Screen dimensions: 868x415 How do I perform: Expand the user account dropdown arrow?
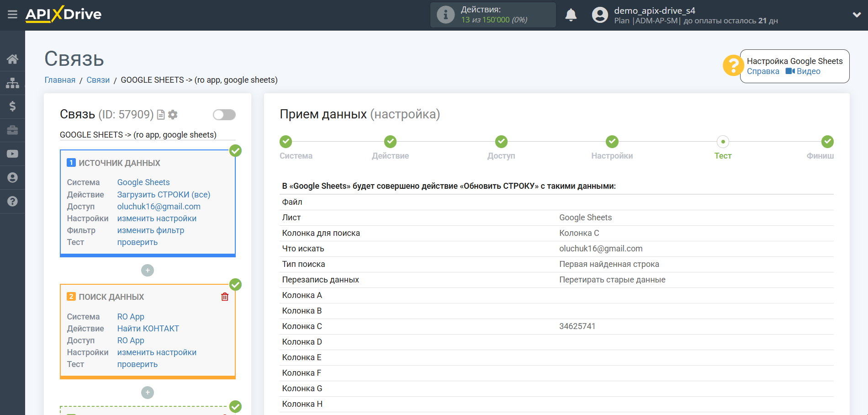pos(857,15)
